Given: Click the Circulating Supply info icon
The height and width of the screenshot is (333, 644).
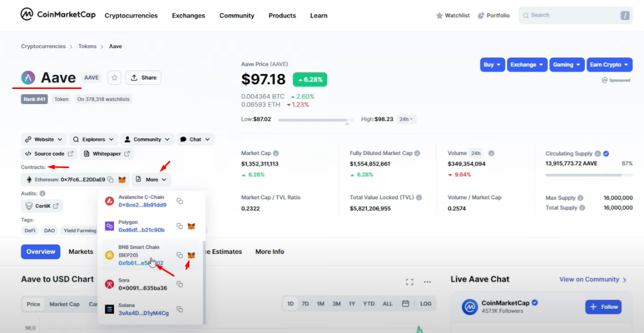Looking at the screenshot, I should point(598,153).
